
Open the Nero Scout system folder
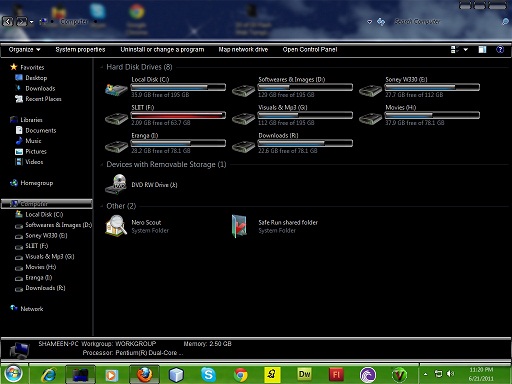(x=116, y=226)
